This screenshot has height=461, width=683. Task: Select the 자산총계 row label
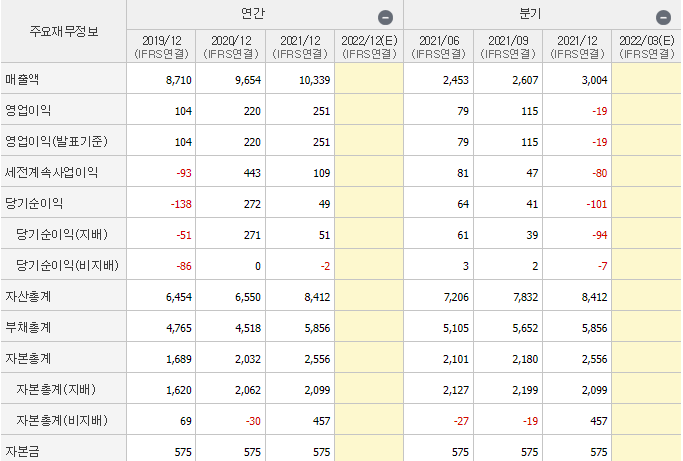point(28,297)
